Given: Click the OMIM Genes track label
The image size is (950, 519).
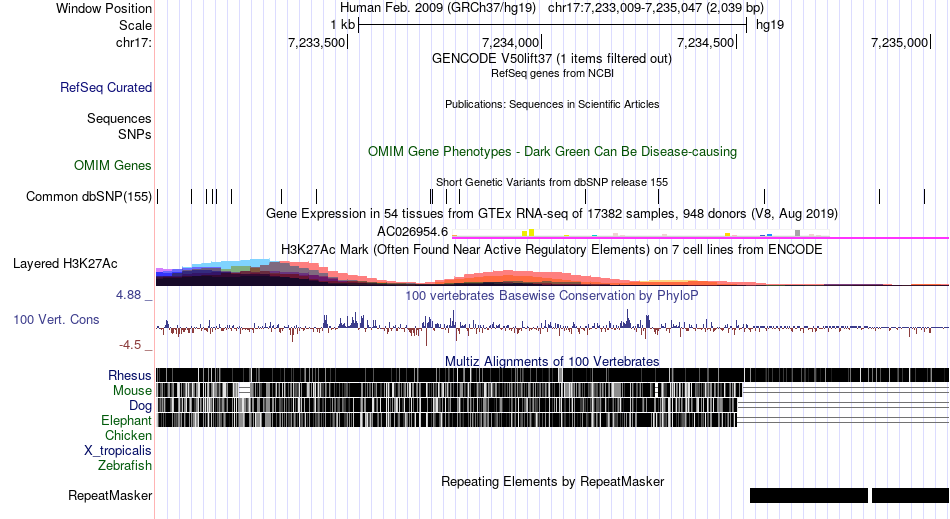Looking at the screenshot, I should [113, 165].
